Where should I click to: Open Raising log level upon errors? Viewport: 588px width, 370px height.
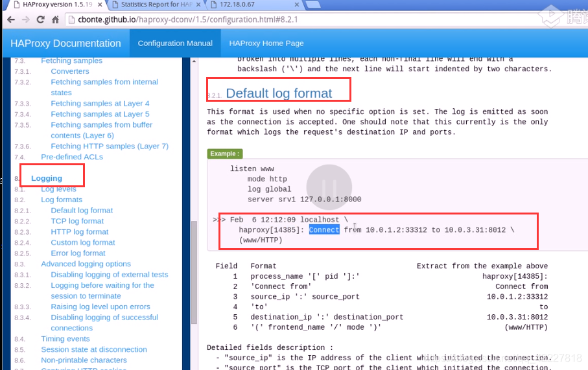[100, 306]
